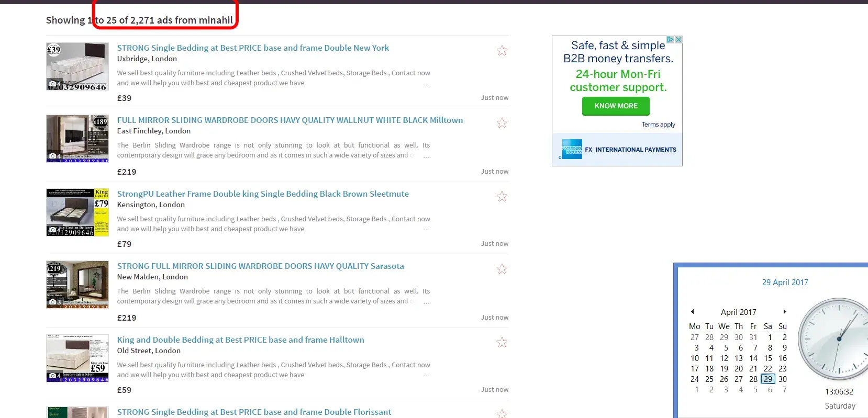Select 15 in the calendar

click(768, 358)
